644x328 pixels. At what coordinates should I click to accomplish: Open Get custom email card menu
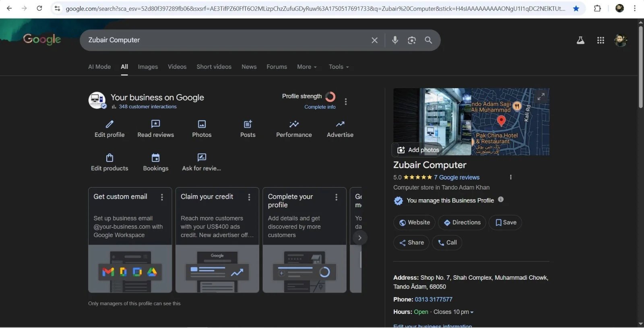162,197
